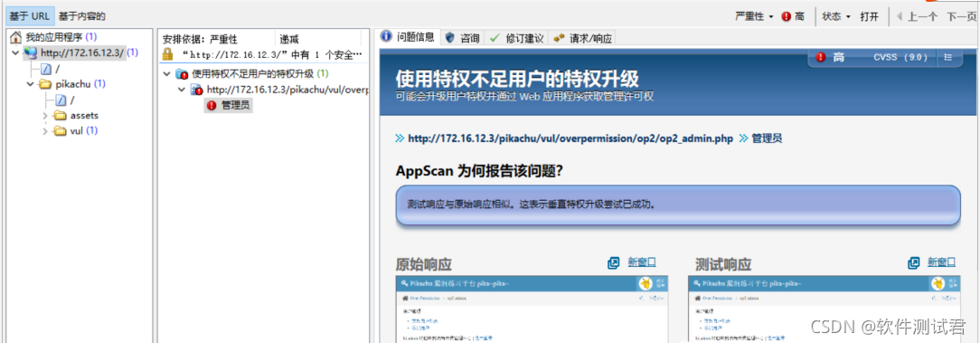Open the 咨询 tab
Screen dimensions: 980x343
click(463, 37)
